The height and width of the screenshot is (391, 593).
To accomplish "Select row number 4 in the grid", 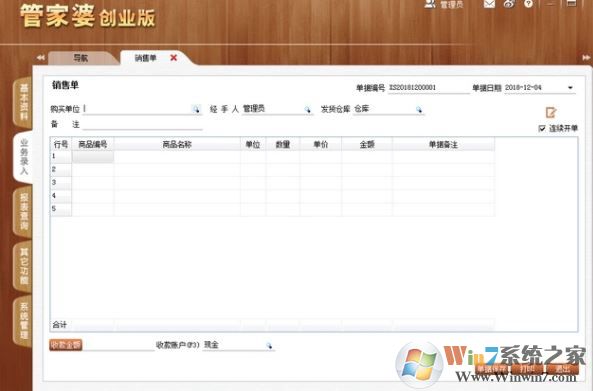I will click(x=61, y=196).
